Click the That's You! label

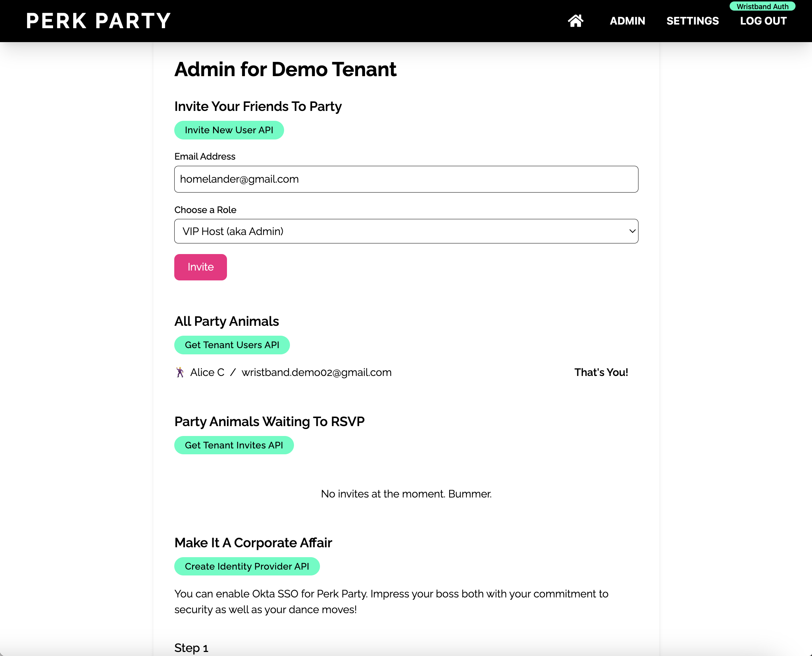(x=601, y=373)
